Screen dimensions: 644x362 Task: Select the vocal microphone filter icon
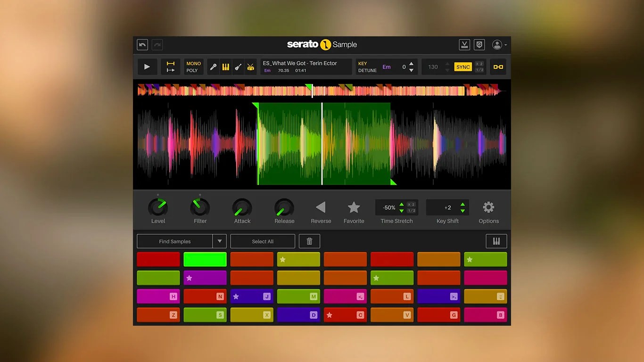point(213,66)
